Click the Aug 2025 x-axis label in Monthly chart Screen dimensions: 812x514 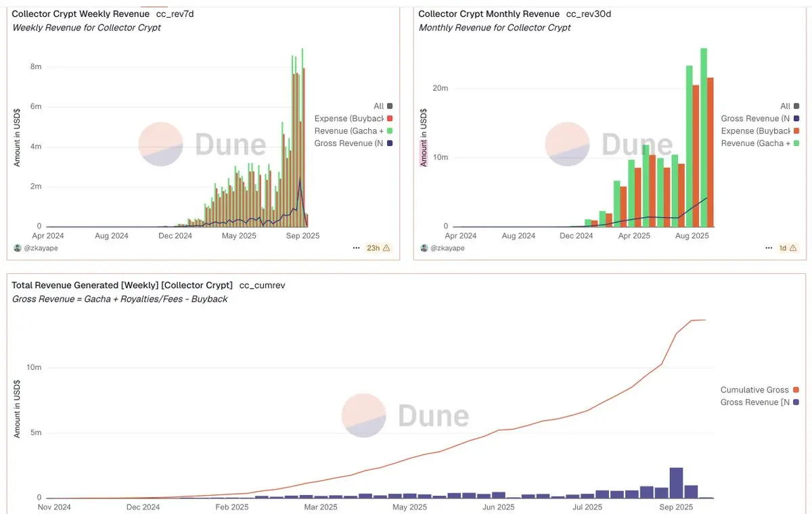[x=692, y=236]
